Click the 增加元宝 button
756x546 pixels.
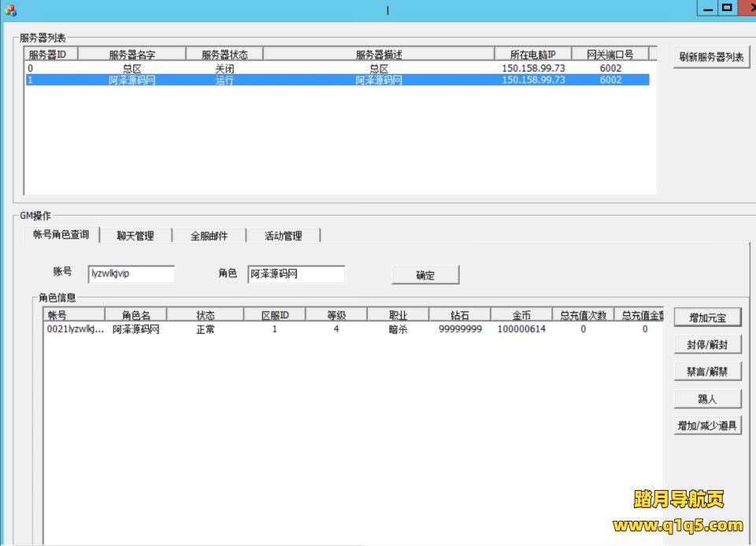coord(708,318)
